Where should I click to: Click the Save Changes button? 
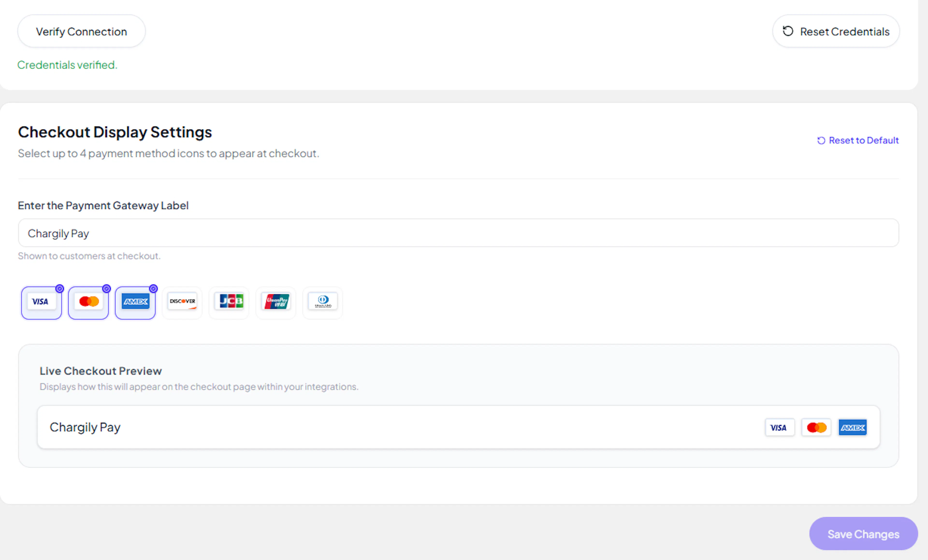tap(863, 534)
